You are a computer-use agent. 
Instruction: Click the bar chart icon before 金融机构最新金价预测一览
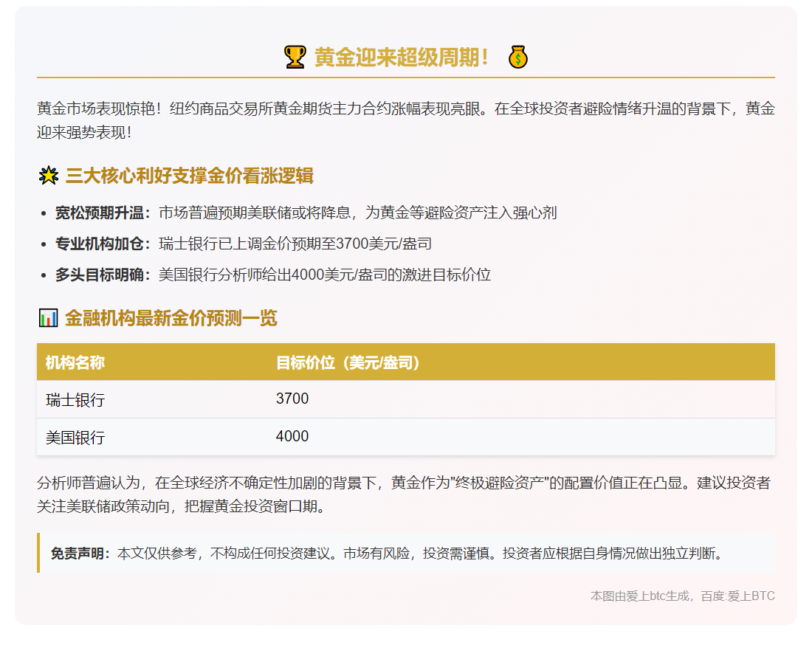click(x=47, y=317)
